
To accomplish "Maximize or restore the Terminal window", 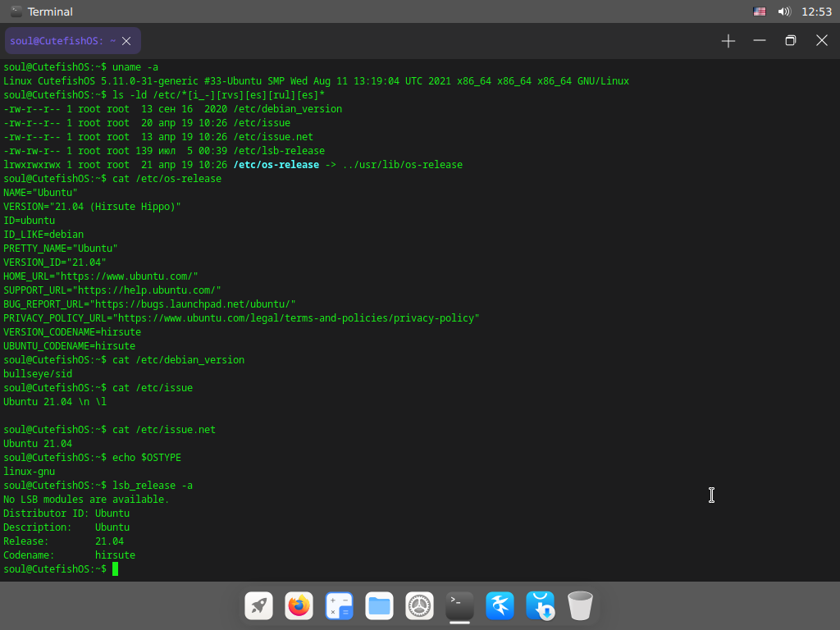I will pos(790,41).
